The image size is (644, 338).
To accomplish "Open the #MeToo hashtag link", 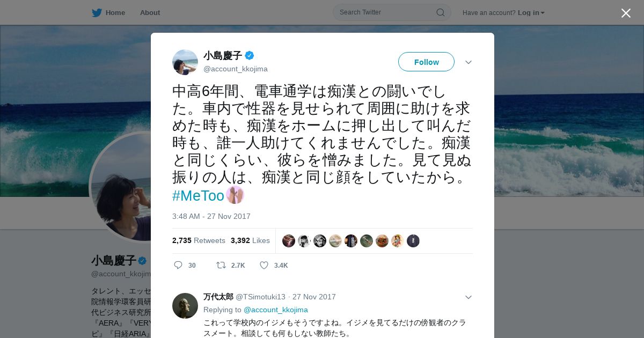I will [198, 196].
